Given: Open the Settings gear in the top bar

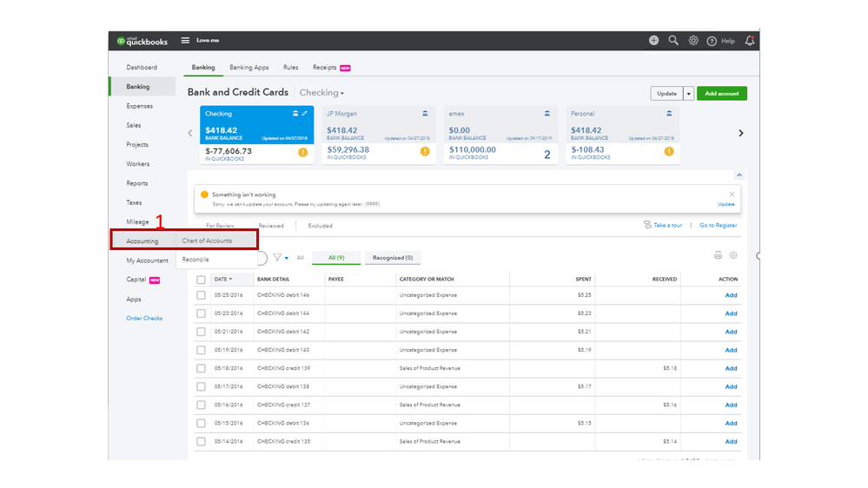Looking at the screenshot, I should pos(693,41).
